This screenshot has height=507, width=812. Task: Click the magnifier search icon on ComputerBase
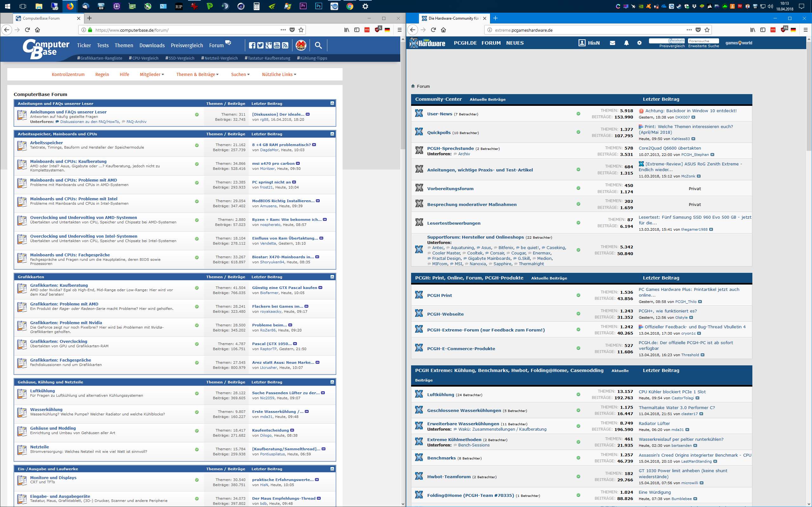pyautogui.click(x=318, y=45)
